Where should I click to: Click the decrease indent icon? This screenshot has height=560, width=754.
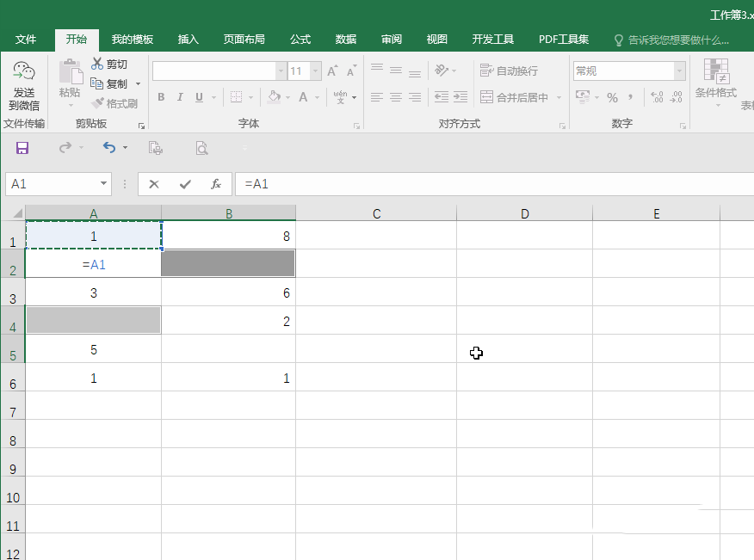click(442, 97)
